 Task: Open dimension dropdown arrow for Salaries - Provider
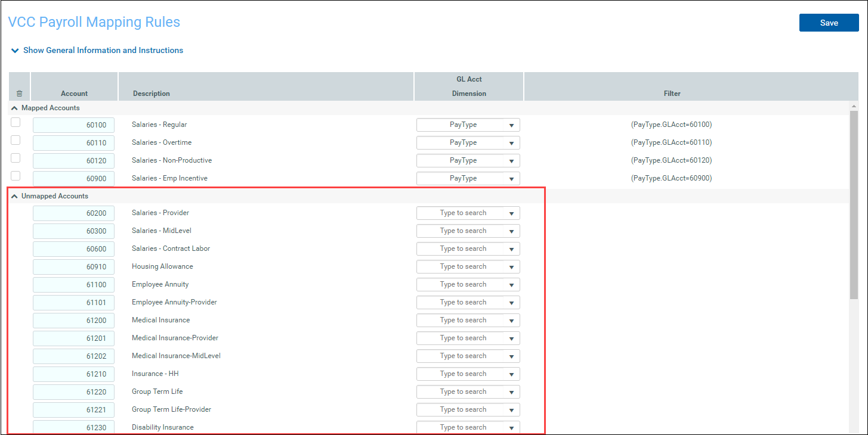pos(511,213)
